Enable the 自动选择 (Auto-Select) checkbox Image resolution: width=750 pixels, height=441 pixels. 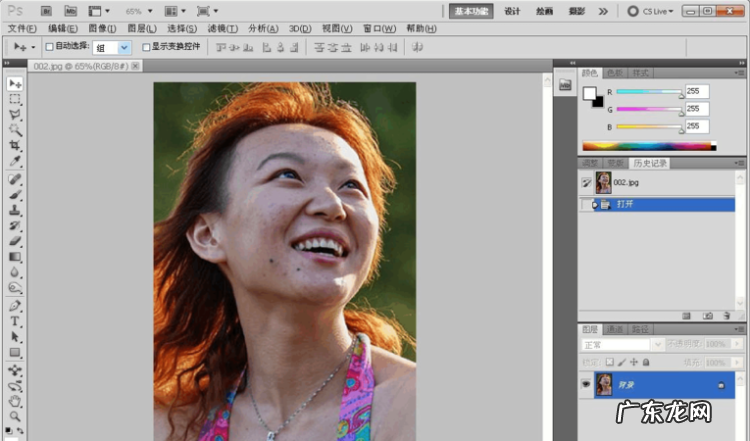pyautogui.click(x=50, y=47)
